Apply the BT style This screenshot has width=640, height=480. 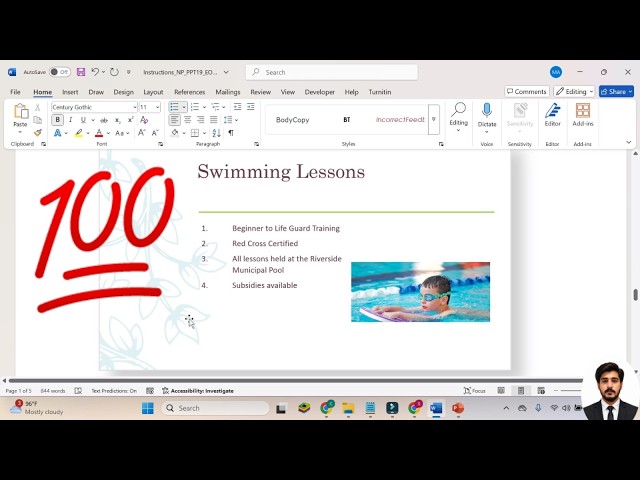click(347, 120)
